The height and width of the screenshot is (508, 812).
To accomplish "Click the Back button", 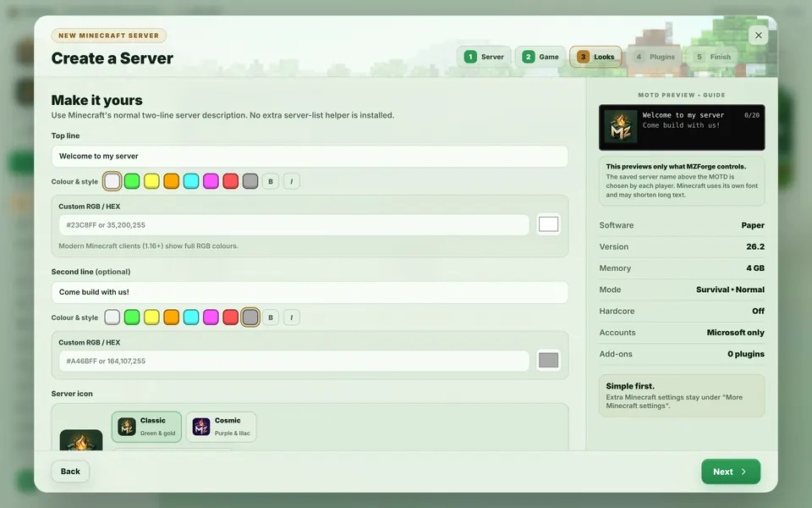I will pyautogui.click(x=70, y=472).
